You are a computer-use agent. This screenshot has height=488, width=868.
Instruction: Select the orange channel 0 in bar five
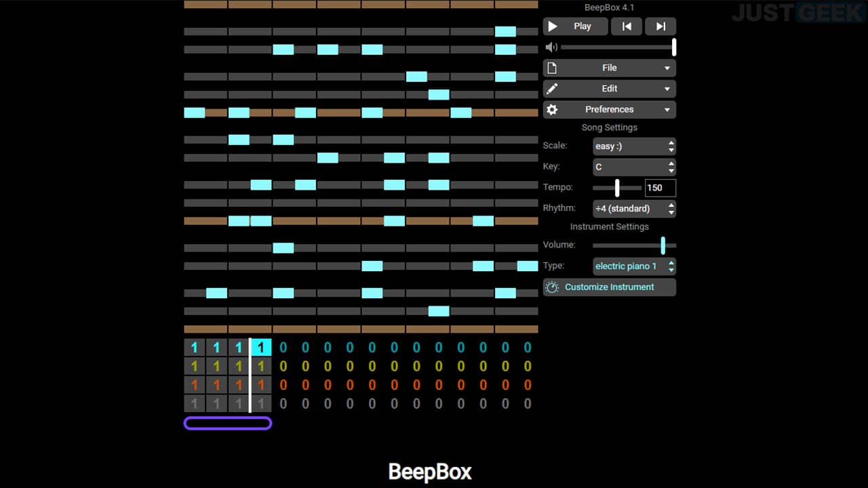coord(283,385)
